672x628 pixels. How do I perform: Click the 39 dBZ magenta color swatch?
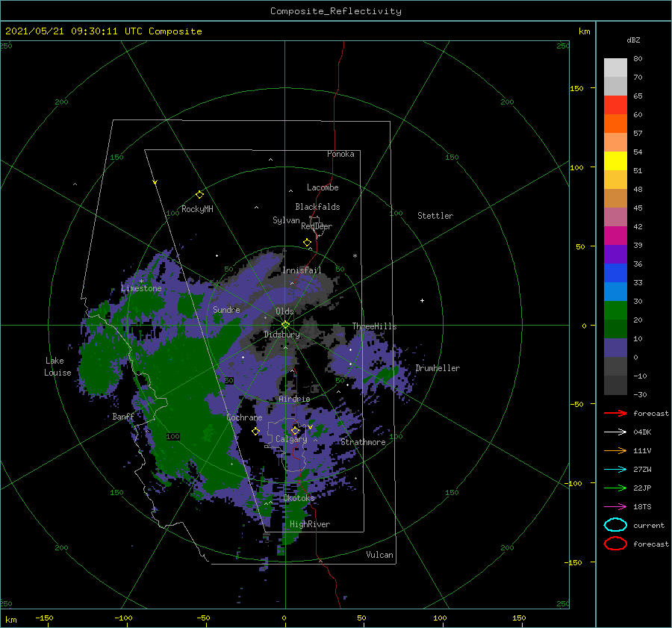tap(615, 235)
